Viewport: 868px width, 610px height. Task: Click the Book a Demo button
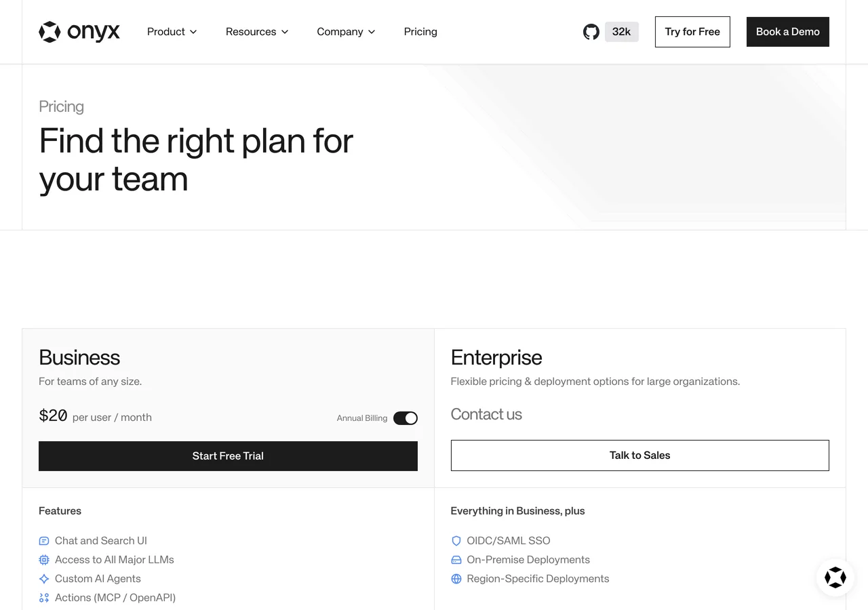point(788,32)
